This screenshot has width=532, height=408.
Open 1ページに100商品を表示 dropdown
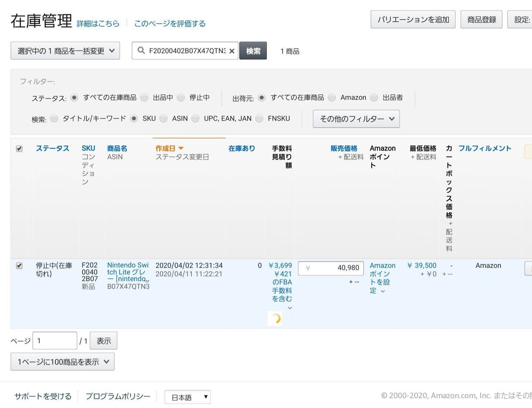[x=62, y=362]
